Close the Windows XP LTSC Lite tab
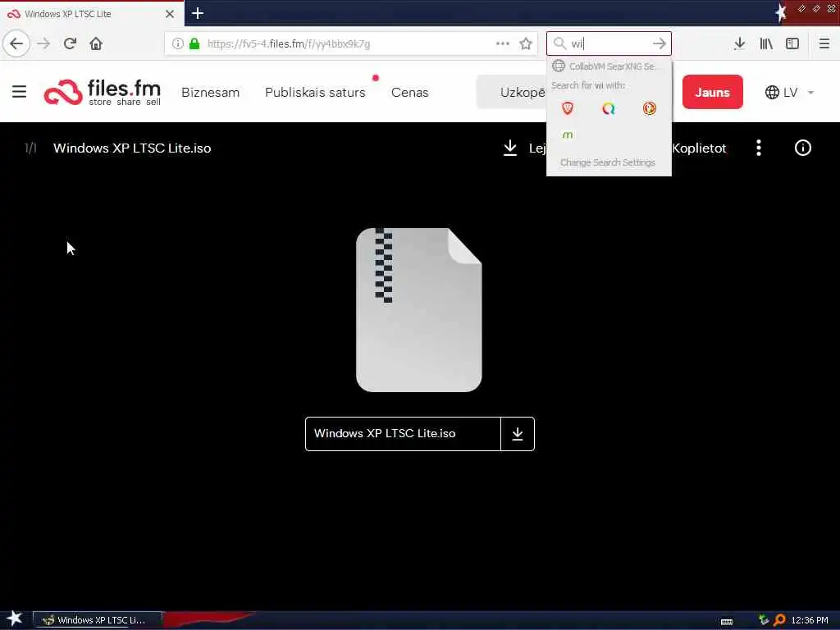840x630 pixels. (170, 14)
